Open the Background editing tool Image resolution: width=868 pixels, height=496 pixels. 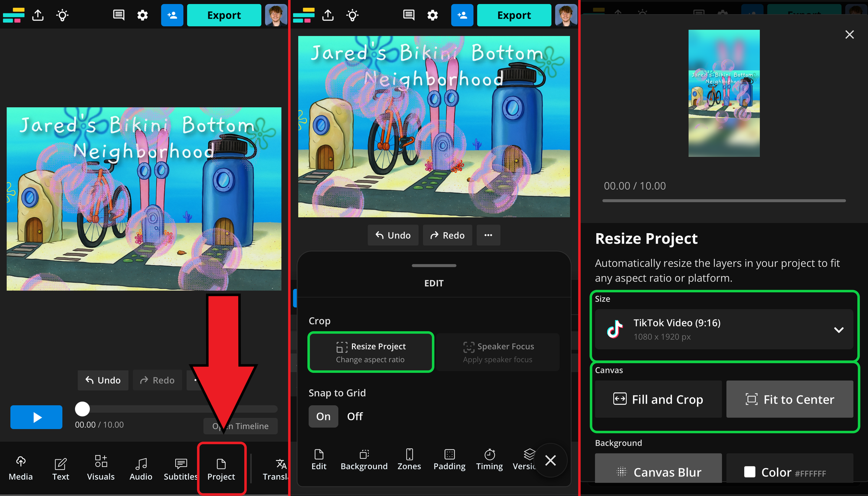pos(364,460)
